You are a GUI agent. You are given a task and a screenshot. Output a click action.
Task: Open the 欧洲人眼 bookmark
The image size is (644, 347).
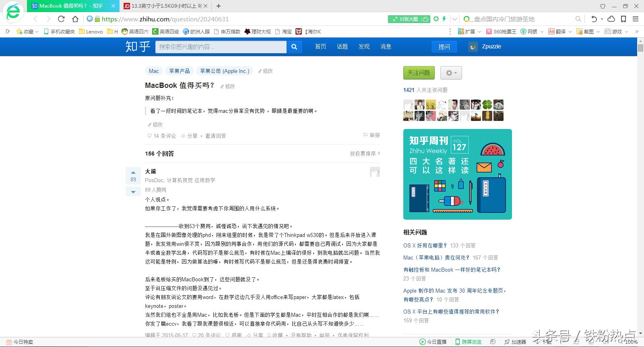coord(196,31)
